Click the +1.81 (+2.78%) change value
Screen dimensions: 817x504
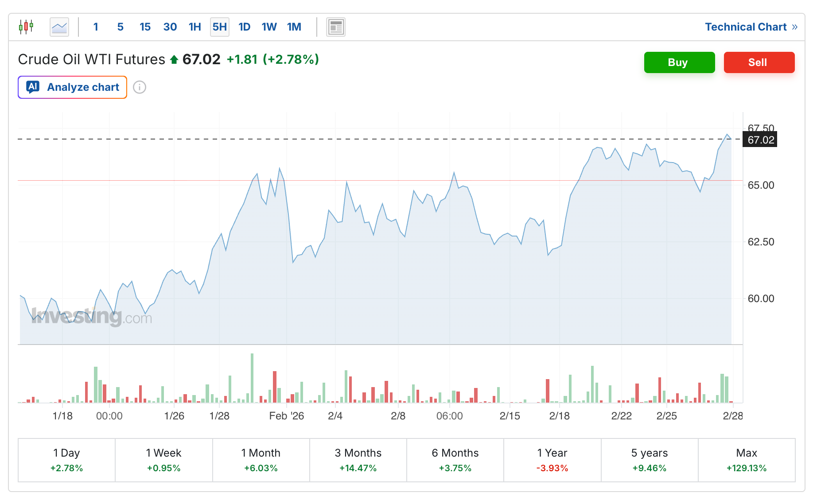tap(273, 59)
